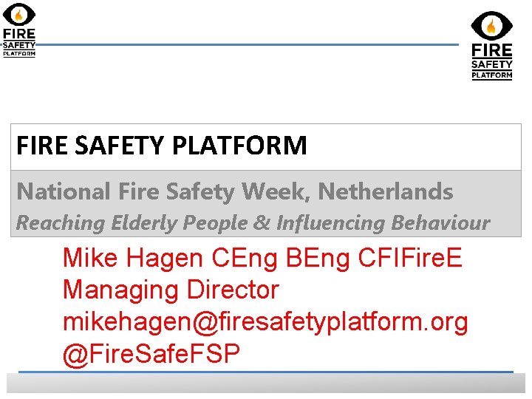Open the mikehagen@firesafetyplatform.org email link

point(265,321)
